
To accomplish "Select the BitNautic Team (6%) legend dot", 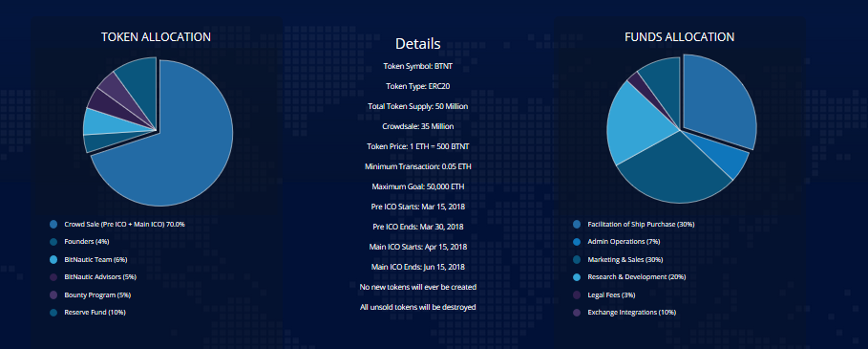I will coord(53,259).
